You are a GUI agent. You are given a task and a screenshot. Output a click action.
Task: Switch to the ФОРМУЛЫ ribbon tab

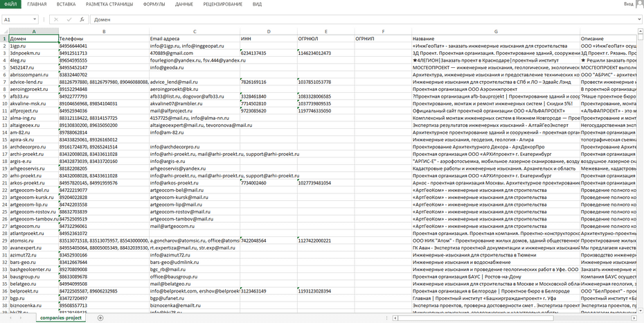point(154,4)
